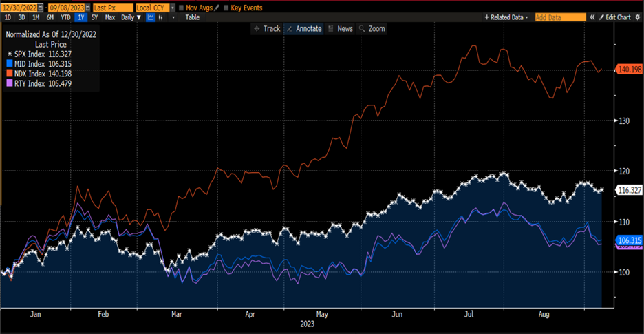Screen dimensions: 644x334
Task: Open chart settings gear
Action: click(637, 17)
